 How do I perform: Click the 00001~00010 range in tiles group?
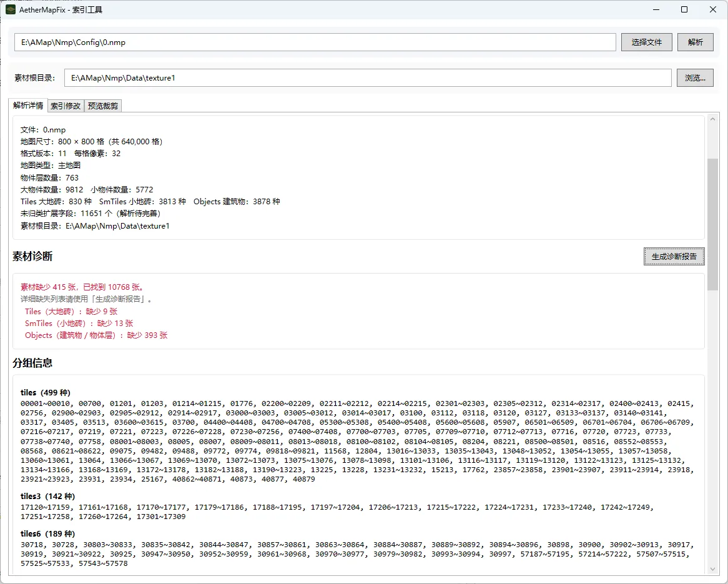tap(45, 403)
